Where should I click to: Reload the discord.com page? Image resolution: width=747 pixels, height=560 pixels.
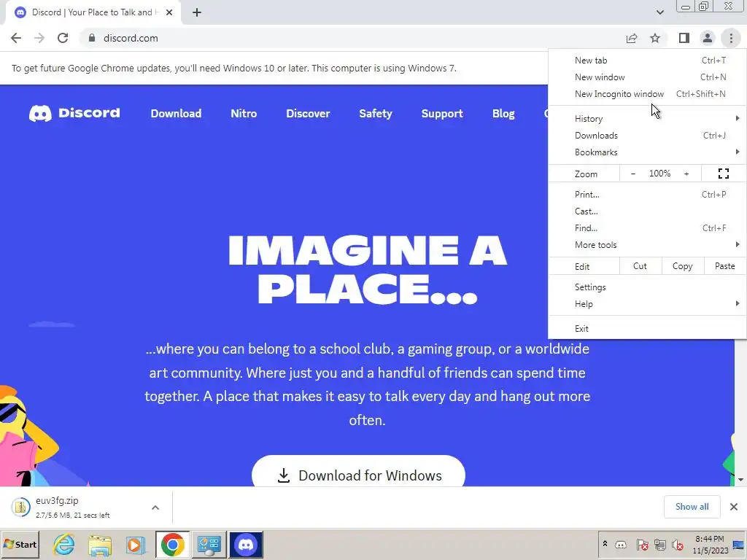click(63, 38)
